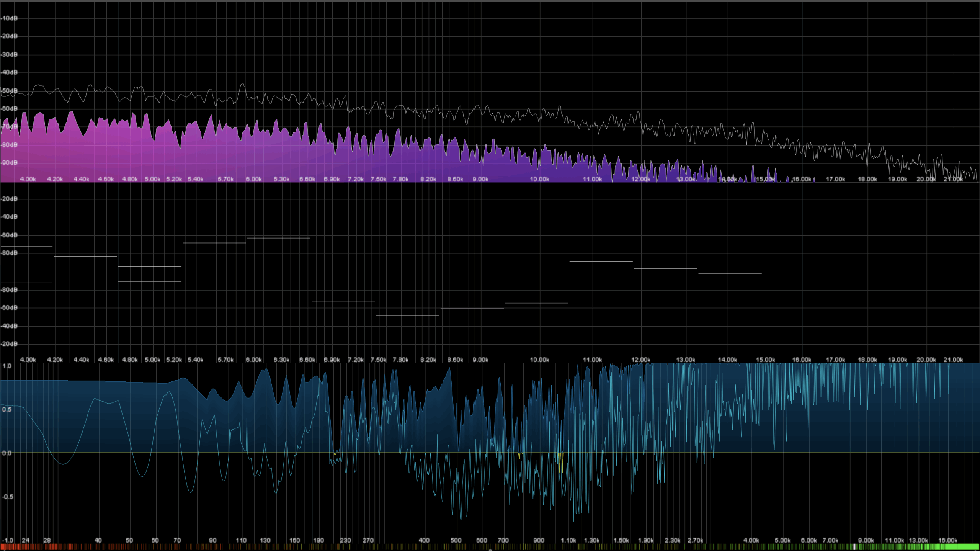Image resolution: width=980 pixels, height=551 pixels.
Task: Click the 12.00k label in spectrum panel
Action: point(640,179)
